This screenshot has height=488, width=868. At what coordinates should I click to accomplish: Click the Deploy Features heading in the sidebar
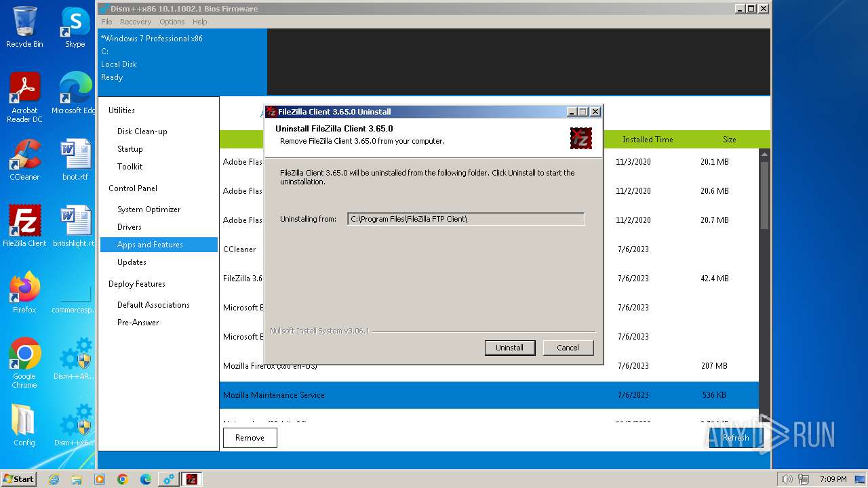click(137, 284)
